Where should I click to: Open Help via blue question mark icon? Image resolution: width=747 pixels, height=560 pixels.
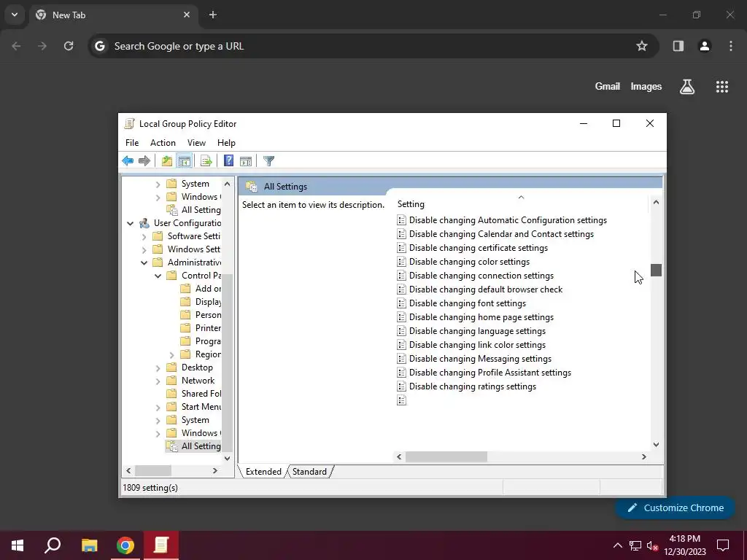point(228,161)
